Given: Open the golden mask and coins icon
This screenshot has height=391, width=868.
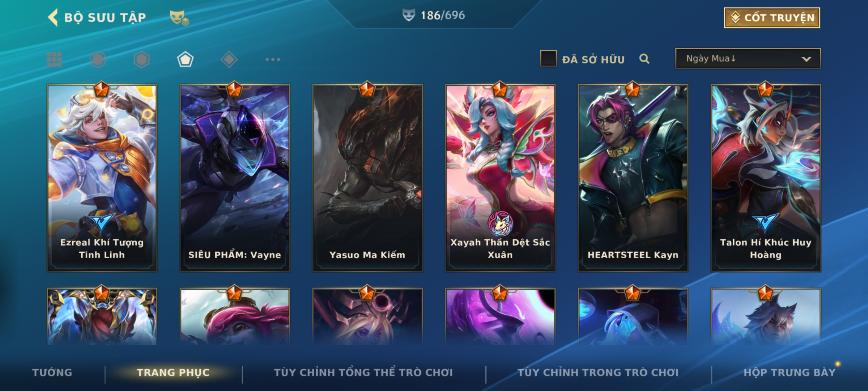Looking at the screenshot, I should click(179, 18).
